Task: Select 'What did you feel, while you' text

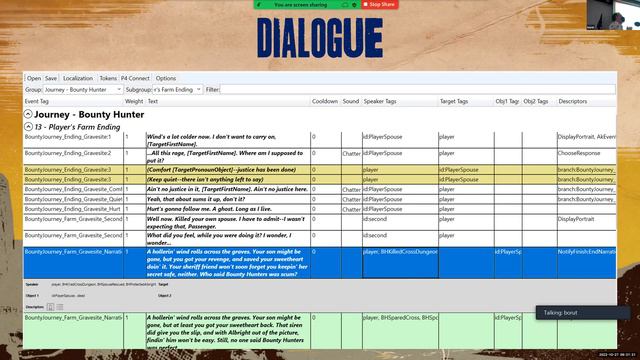Action: point(228,239)
